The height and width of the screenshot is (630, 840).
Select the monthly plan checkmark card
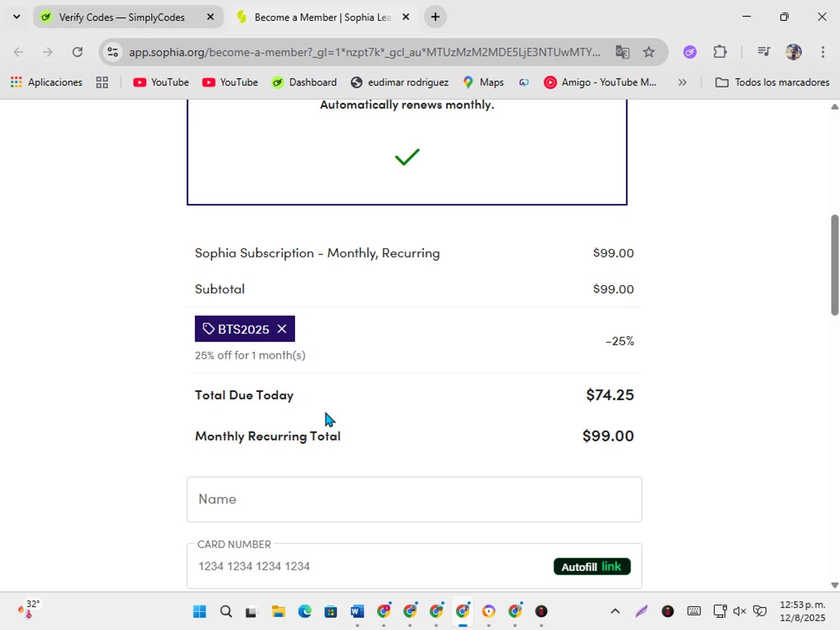pos(407,156)
